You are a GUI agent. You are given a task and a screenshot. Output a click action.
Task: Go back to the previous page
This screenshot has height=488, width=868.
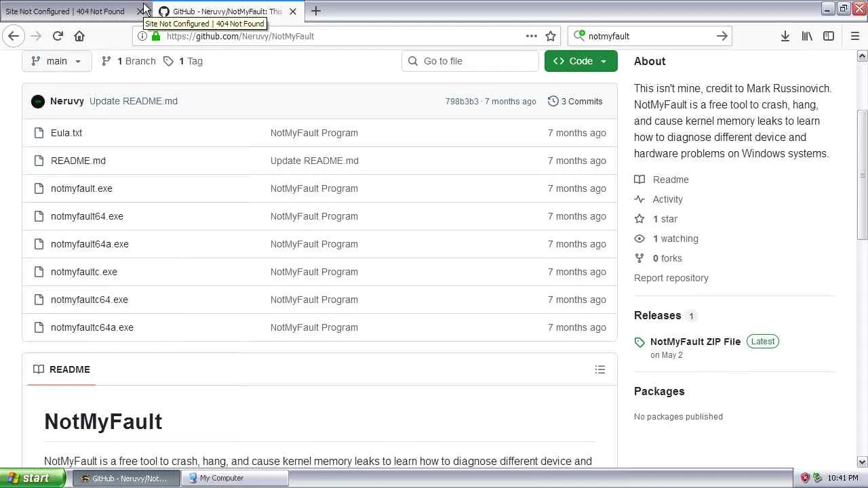click(x=14, y=36)
